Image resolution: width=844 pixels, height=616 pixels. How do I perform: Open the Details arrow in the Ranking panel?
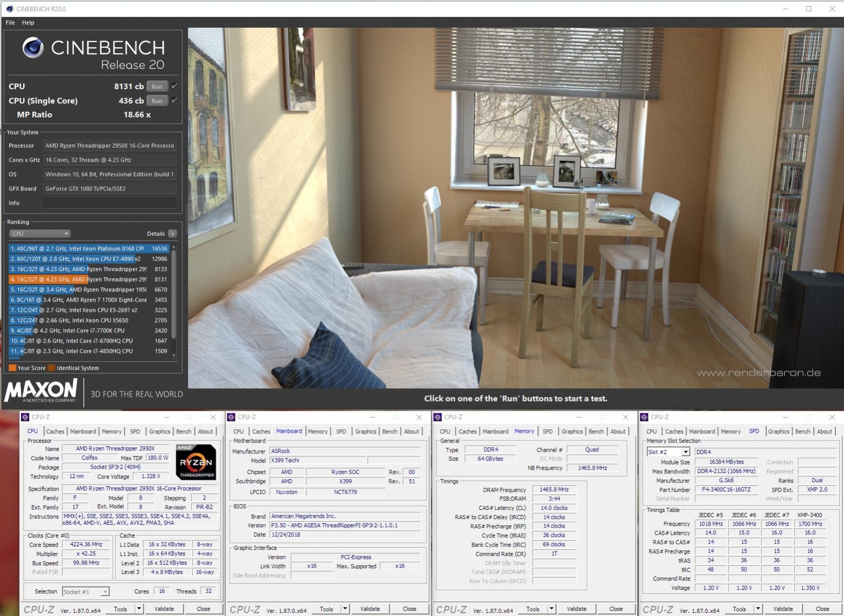[173, 233]
